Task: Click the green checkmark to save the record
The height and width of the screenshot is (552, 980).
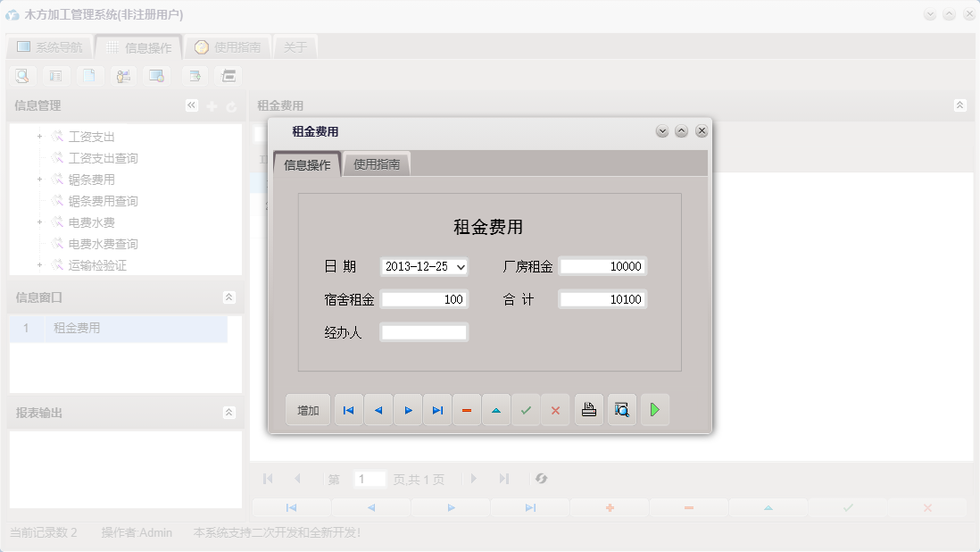Action: click(x=526, y=409)
